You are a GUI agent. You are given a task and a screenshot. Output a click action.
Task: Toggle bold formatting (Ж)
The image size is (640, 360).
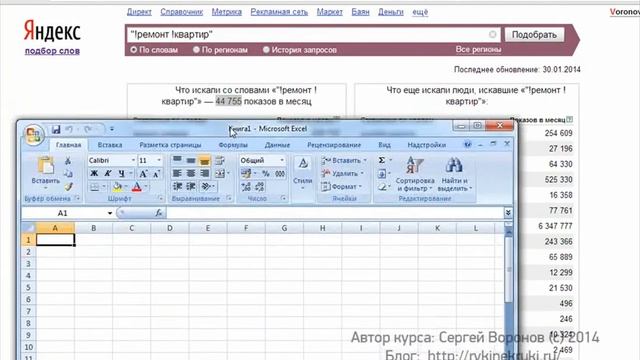pos(94,173)
